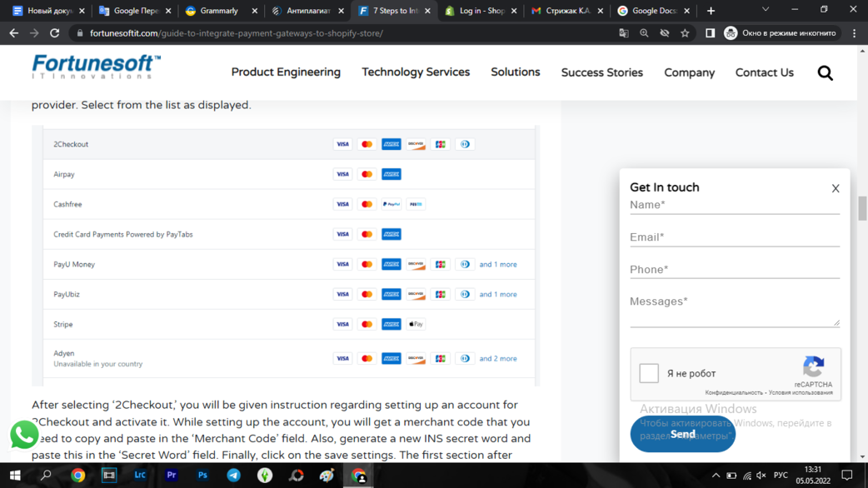Click the taskbar clock showing 13:31

813,476
